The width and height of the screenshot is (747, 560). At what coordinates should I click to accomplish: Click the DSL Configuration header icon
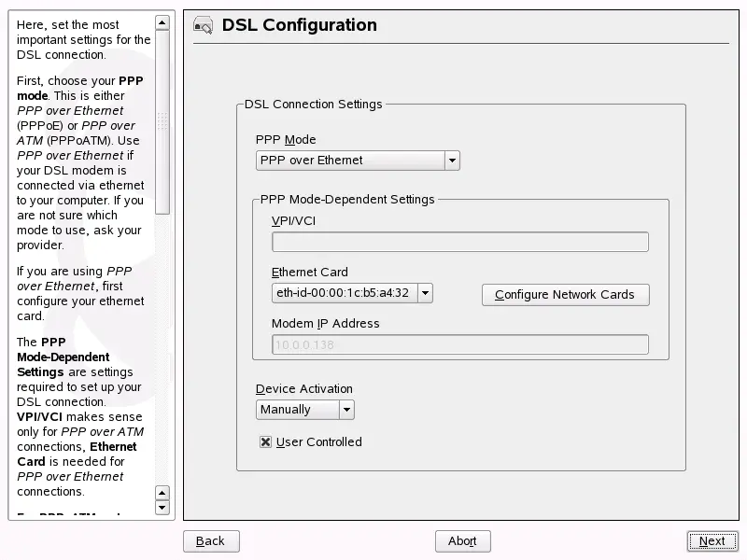[204, 25]
